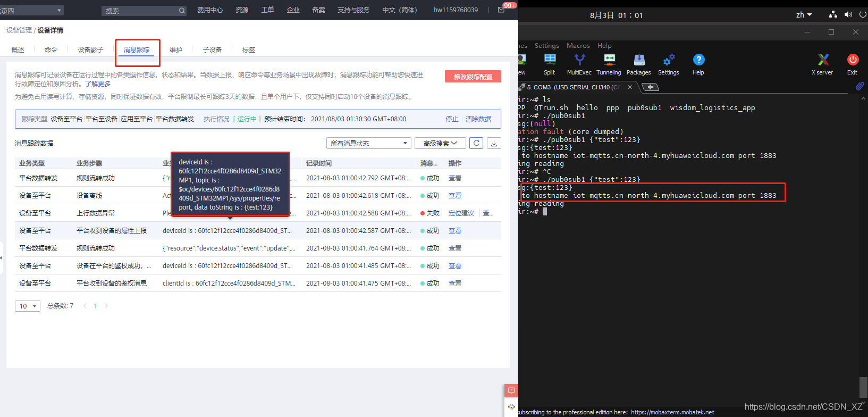
Task: Open 工单 in the top navigation
Action: 267,10
